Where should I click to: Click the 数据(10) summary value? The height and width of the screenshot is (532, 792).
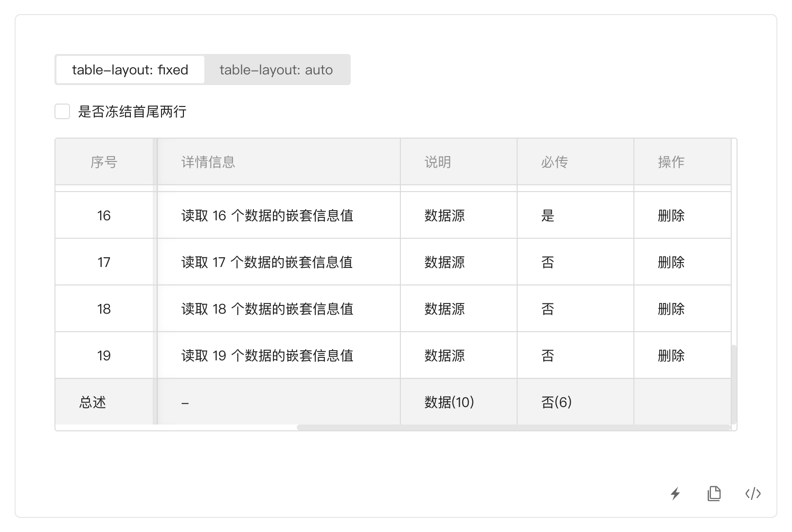(x=448, y=402)
